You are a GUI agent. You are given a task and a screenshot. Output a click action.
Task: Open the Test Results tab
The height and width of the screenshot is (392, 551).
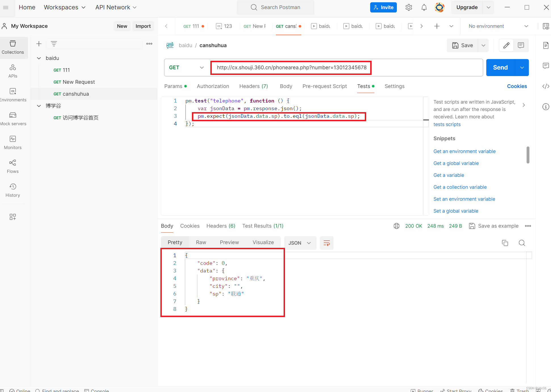263,226
